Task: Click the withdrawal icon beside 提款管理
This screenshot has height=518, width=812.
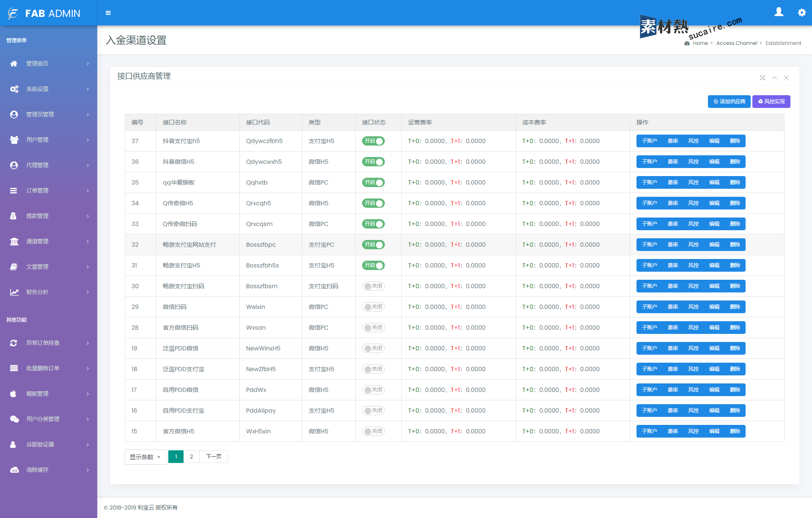Action: click(13, 216)
